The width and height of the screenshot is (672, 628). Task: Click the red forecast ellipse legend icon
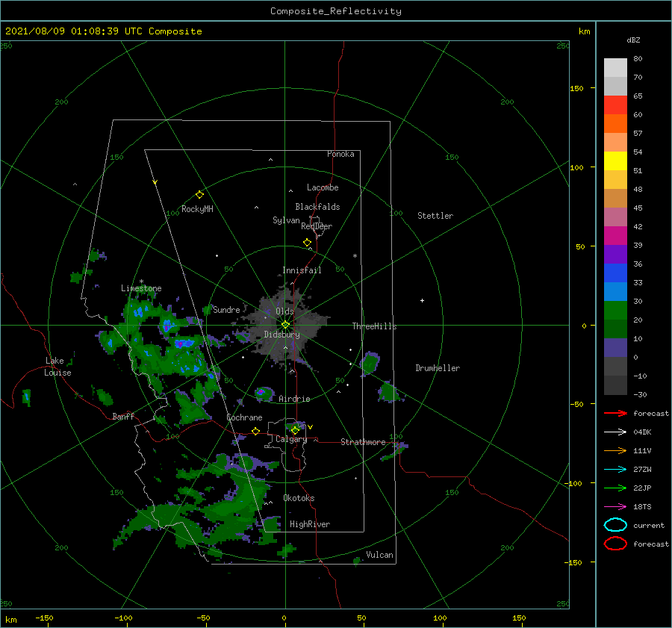pos(615,544)
